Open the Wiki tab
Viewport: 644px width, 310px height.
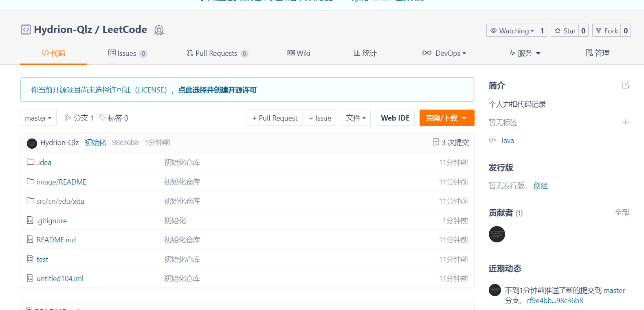299,53
